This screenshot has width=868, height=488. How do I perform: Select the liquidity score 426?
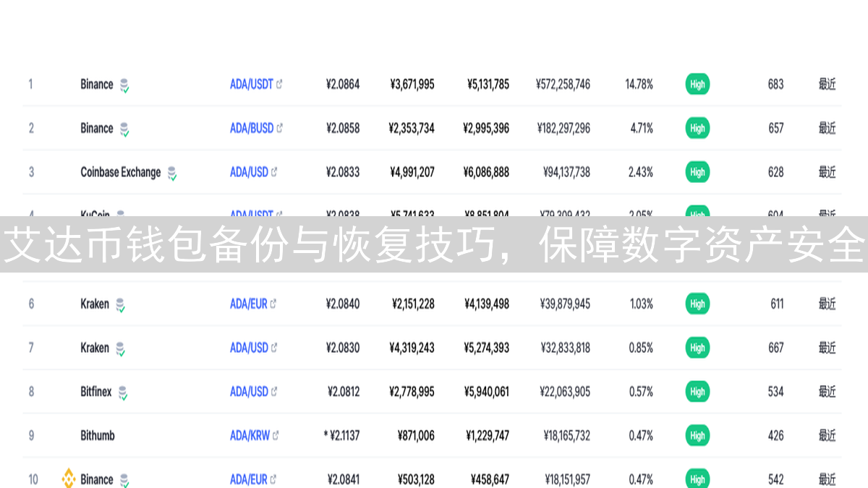pos(775,435)
